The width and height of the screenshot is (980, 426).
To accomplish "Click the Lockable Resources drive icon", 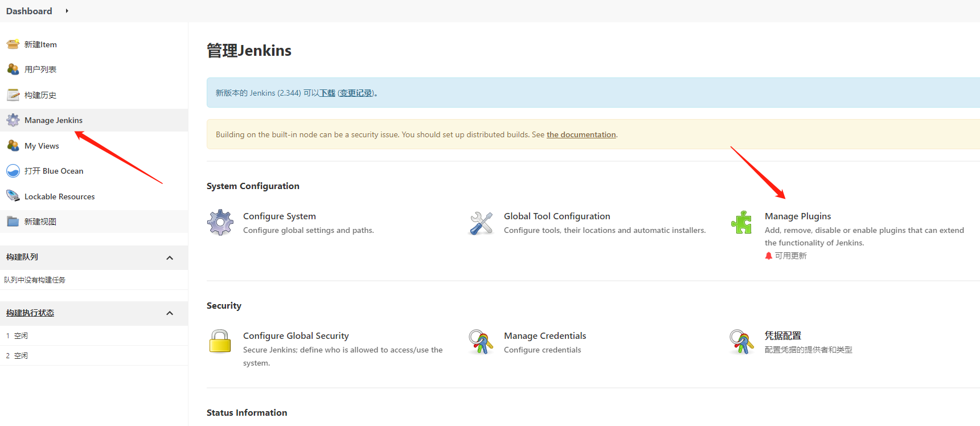I will [x=13, y=196].
